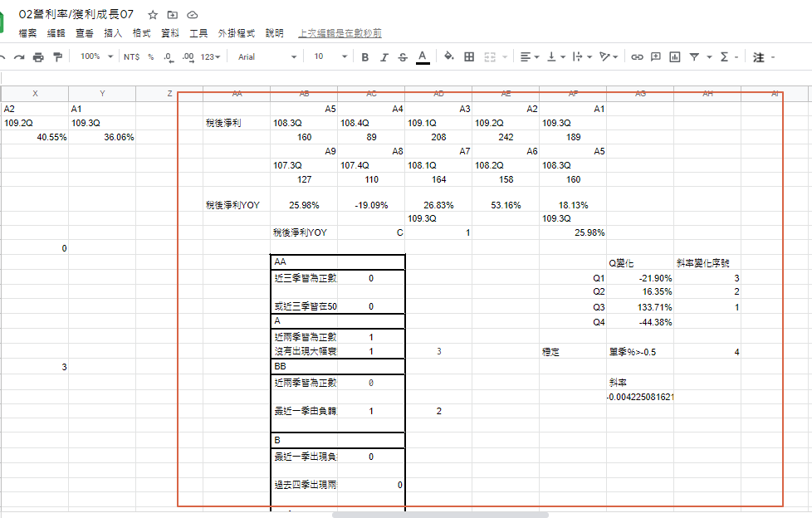Open the text color picker
Screen dimensions: 812x518
click(423, 57)
